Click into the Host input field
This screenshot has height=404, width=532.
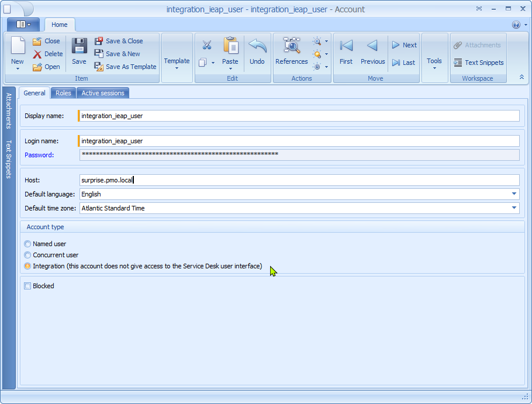click(298, 180)
